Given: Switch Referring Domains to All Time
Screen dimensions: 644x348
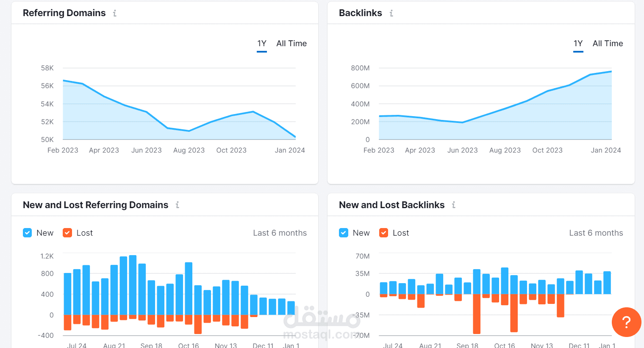Looking at the screenshot, I should 291,44.
